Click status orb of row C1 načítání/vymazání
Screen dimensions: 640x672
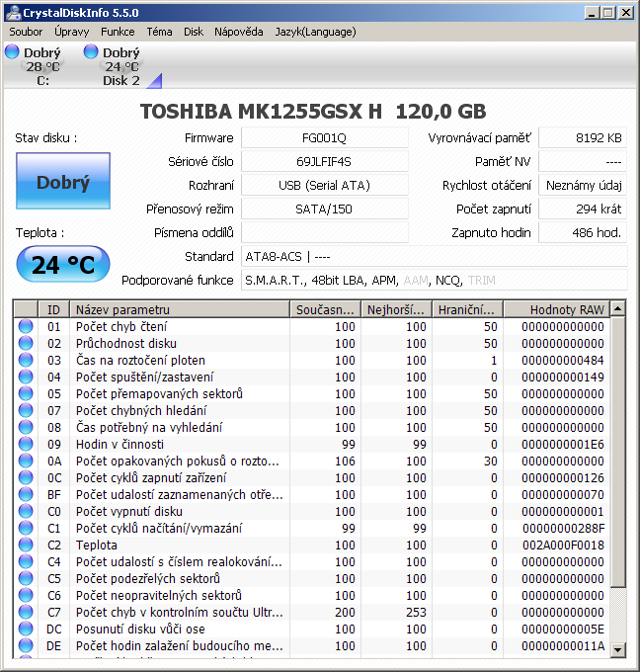click(x=26, y=528)
